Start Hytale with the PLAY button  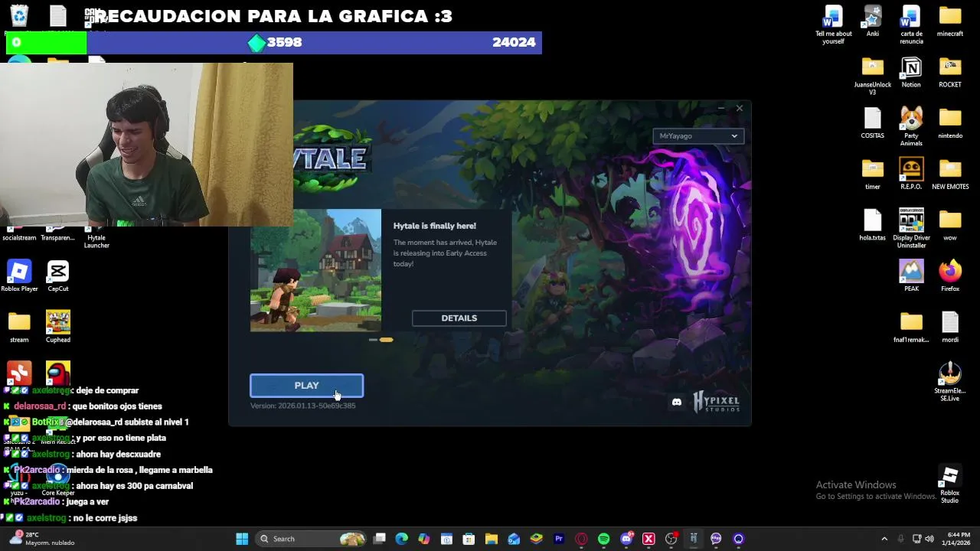tap(306, 386)
